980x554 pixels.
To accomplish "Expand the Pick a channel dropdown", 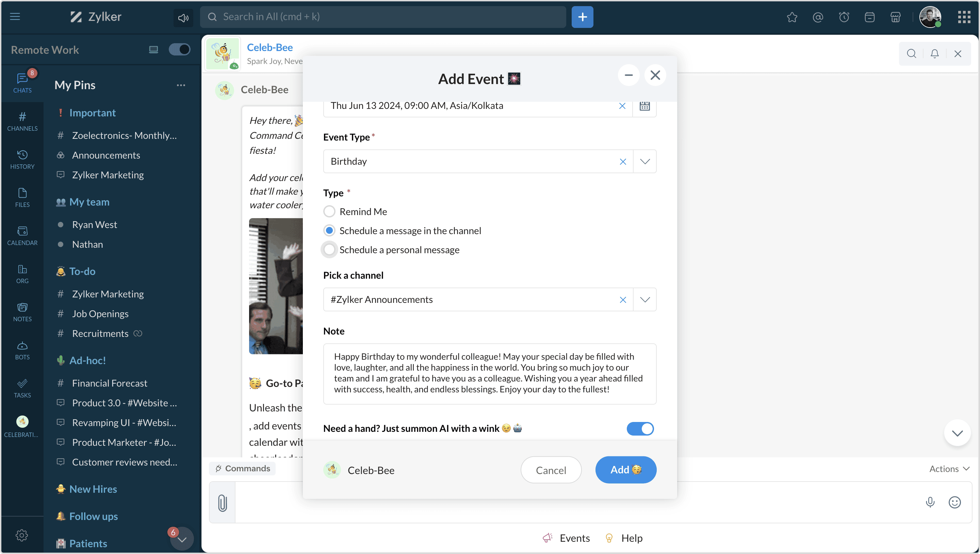I will point(645,299).
